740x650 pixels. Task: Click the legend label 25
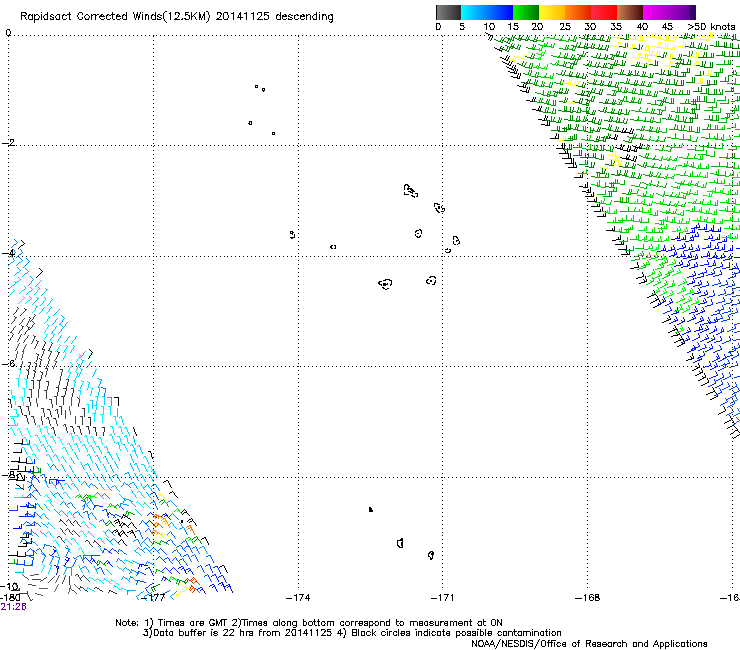point(565,26)
